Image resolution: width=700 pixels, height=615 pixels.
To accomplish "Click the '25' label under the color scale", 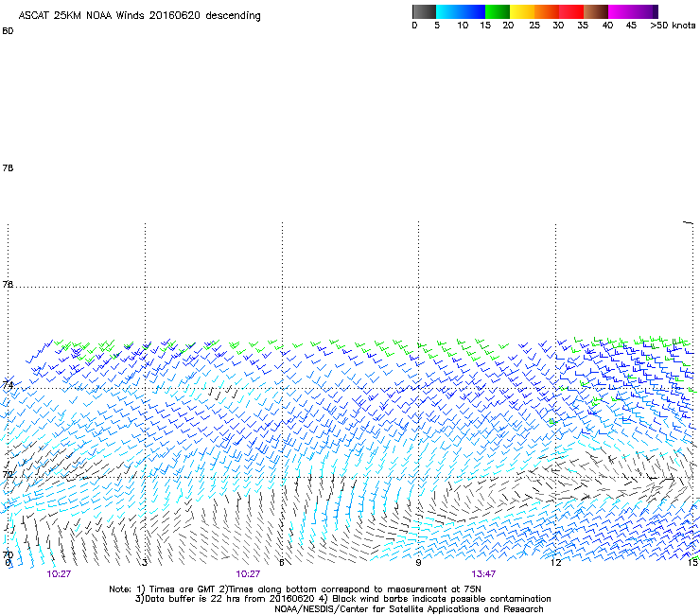I will pos(534,26).
